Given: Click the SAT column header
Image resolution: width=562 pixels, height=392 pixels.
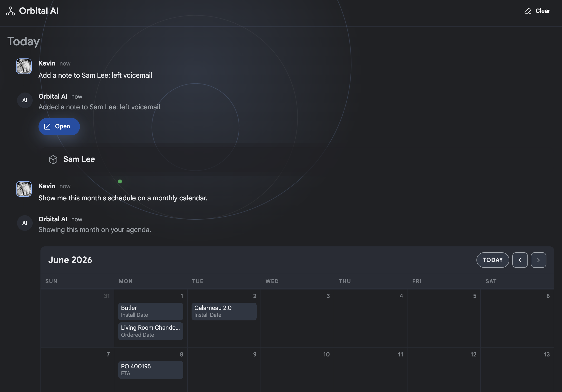Looking at the screenshot, I should (491, 281).
